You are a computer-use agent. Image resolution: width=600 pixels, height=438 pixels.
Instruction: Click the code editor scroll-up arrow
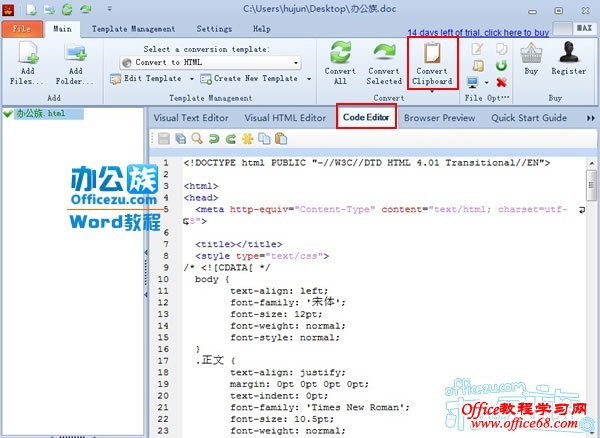(591, 163)
